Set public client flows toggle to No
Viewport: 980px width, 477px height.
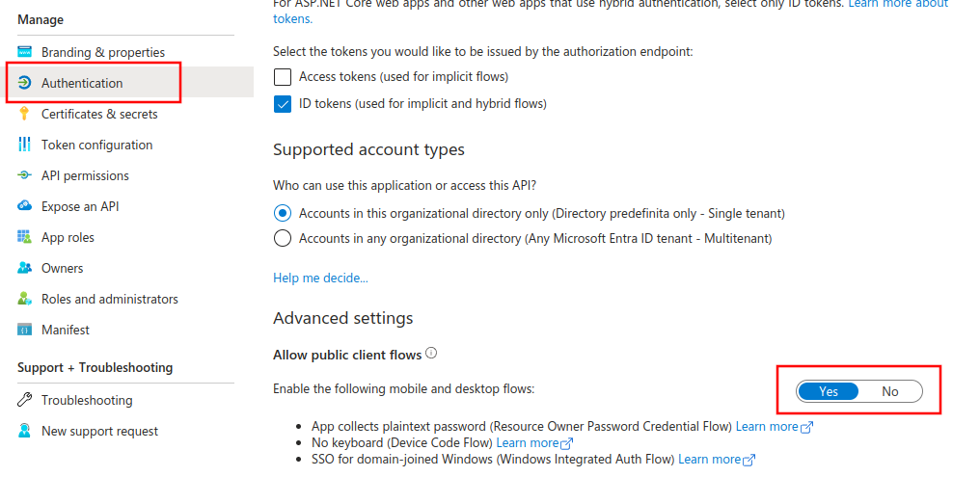(x=889, y=391)
